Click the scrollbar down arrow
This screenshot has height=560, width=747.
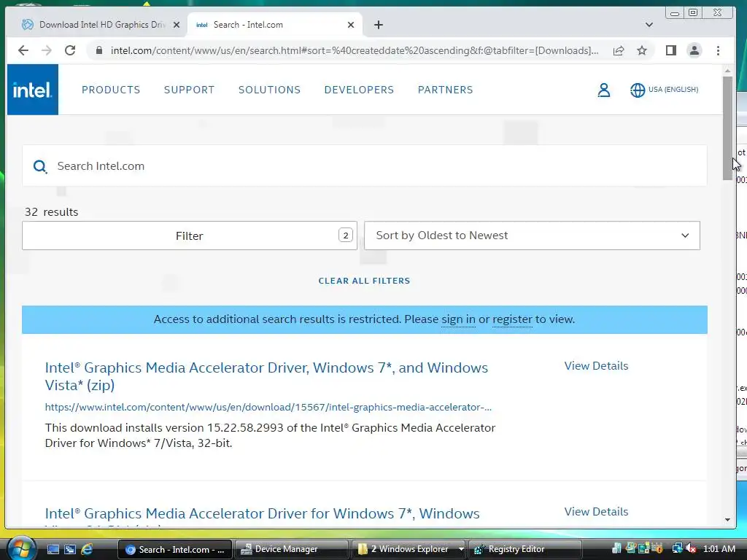pyautogui.click(x=727, y=519)
